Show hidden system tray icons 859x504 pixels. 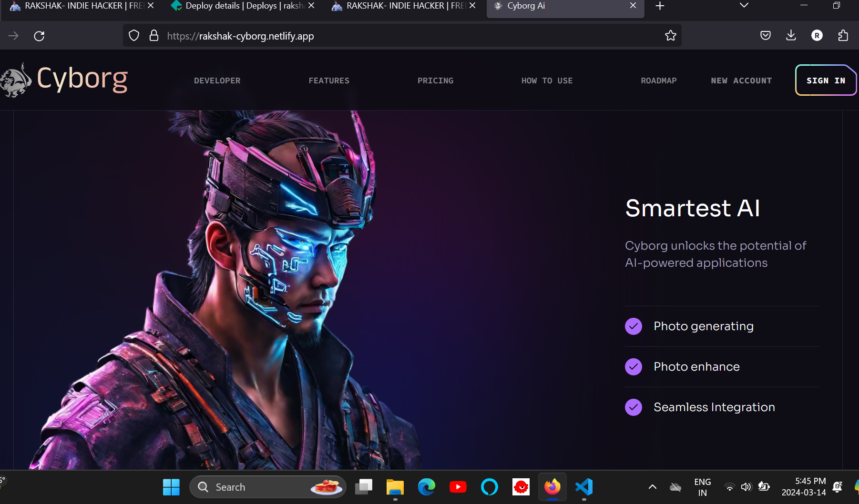(653, 487)
